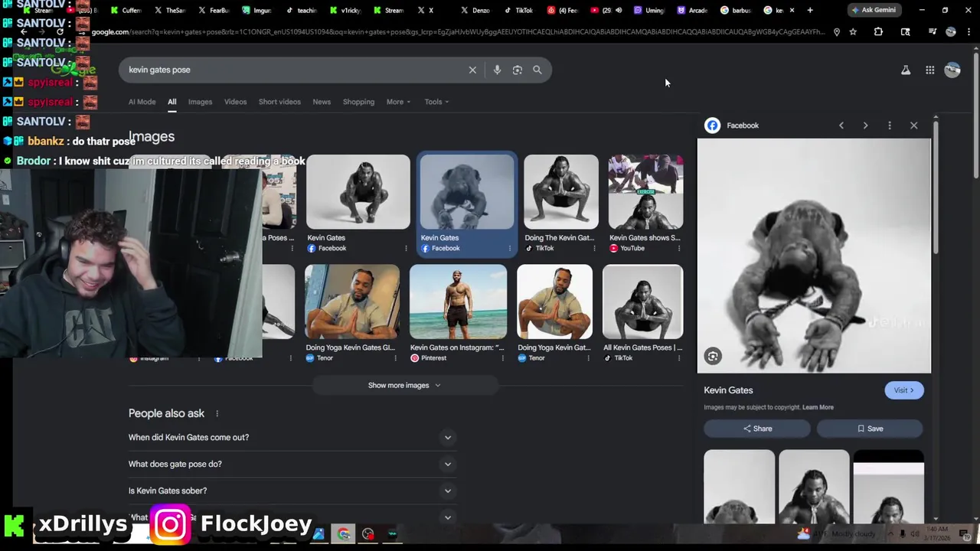The width and height of the screenshot is (980, 551).
Task: Expand 'What does gate pose do?' question
Action: 291,464
